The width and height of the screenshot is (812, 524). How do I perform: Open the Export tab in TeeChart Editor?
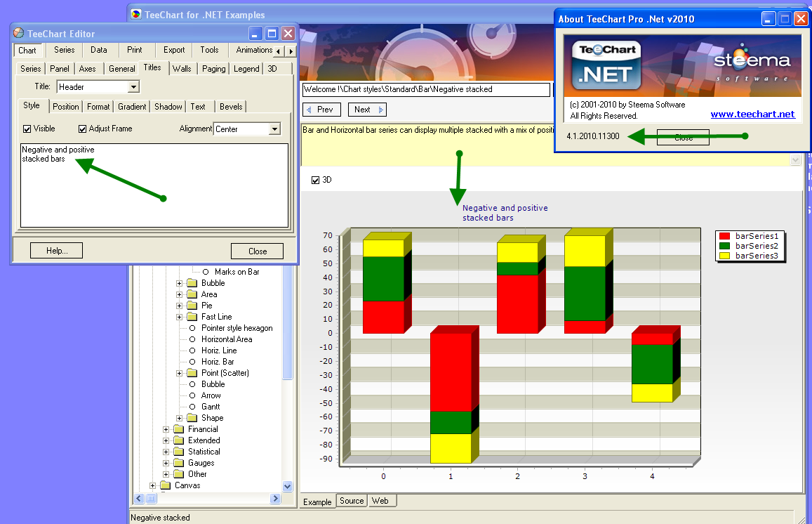[x=174, y=51]
